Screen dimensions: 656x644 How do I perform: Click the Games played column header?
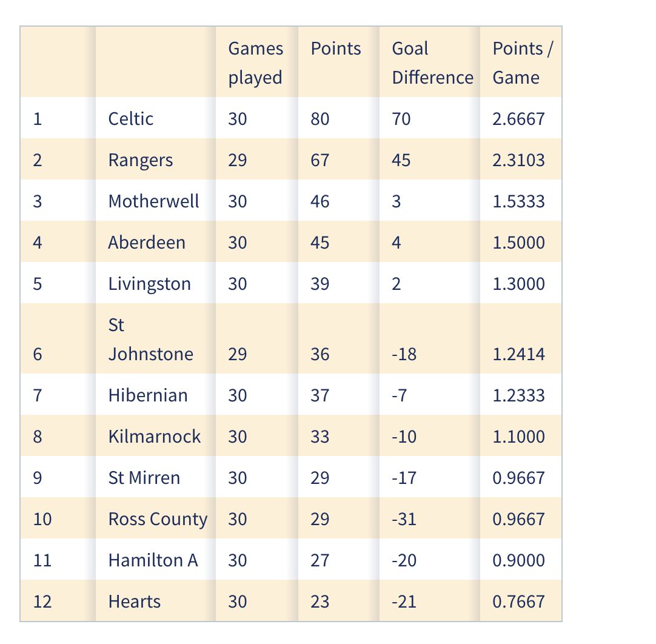[255, 62]
